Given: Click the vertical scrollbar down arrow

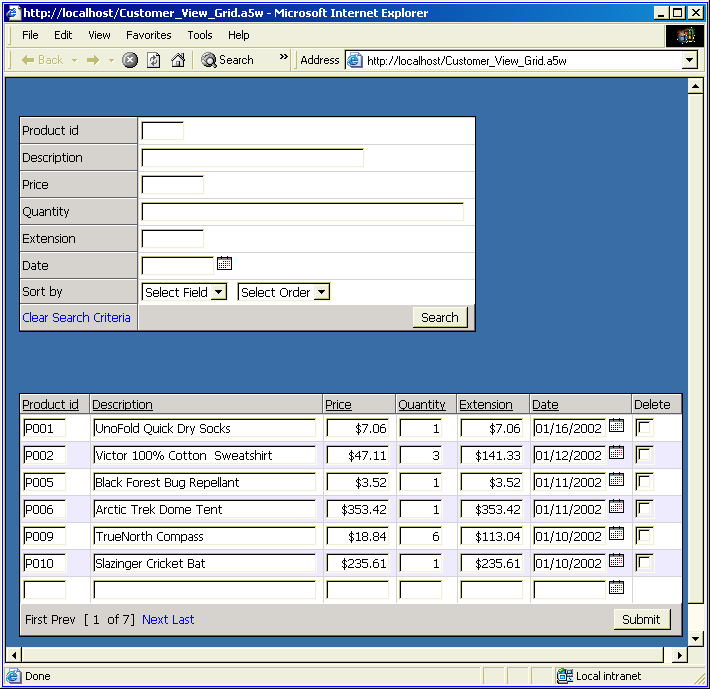Looking at the screenshot, I should point(695,639).
